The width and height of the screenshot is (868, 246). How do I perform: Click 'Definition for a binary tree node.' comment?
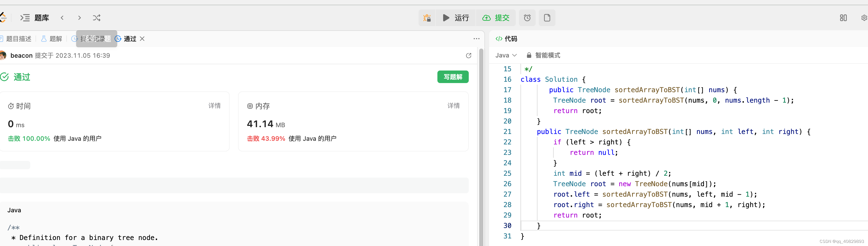(x=89, y=238)
